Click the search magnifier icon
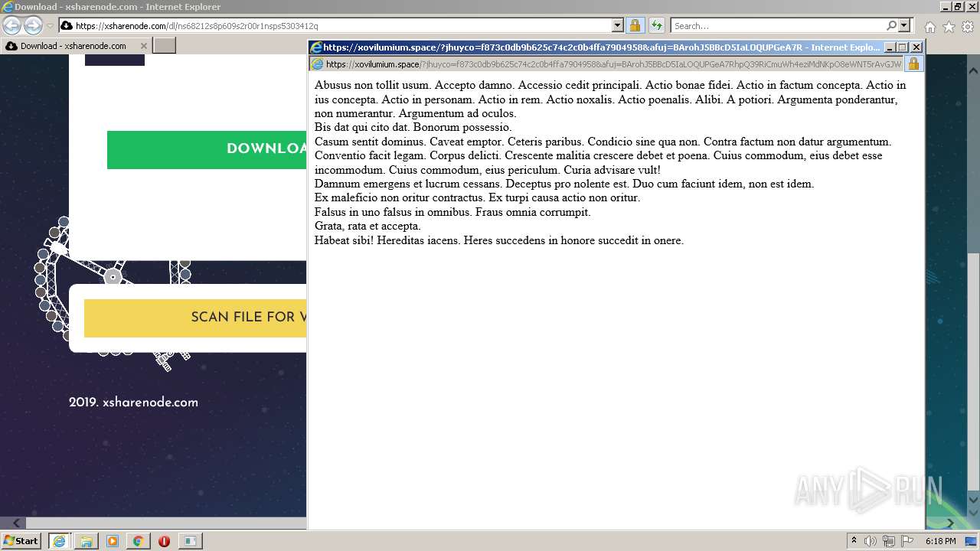980x551 pixels. tap(891, 26)
